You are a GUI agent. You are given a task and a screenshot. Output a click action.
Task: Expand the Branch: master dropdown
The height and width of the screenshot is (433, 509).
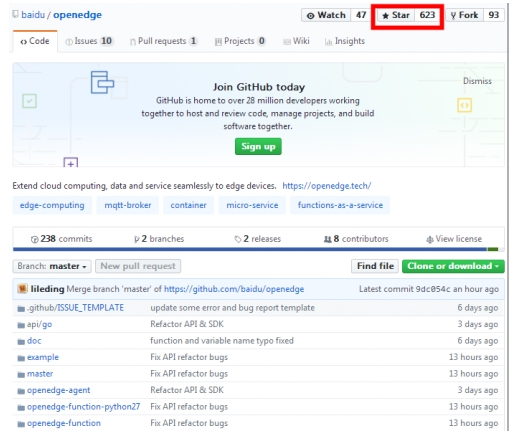coord(52,266)
